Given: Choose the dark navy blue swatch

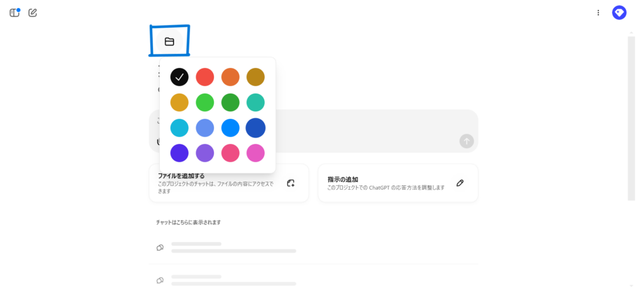Looking at the screenshot, I should coord(255,128).
